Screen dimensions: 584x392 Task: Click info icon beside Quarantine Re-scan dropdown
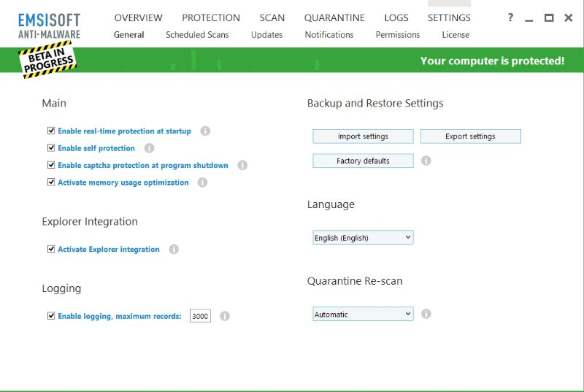(426, 314)
